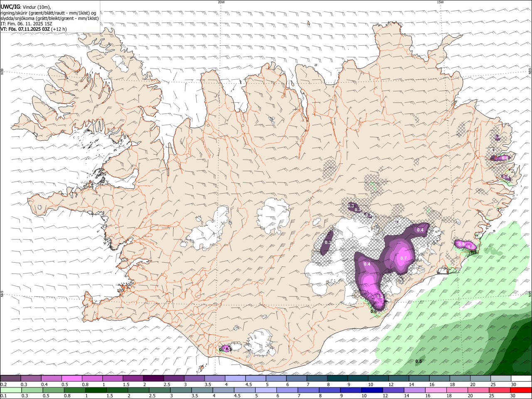532x399 pixels.
Task: Click the pale grey 25–30 swatch, top legend row
Action: [500, 379]
